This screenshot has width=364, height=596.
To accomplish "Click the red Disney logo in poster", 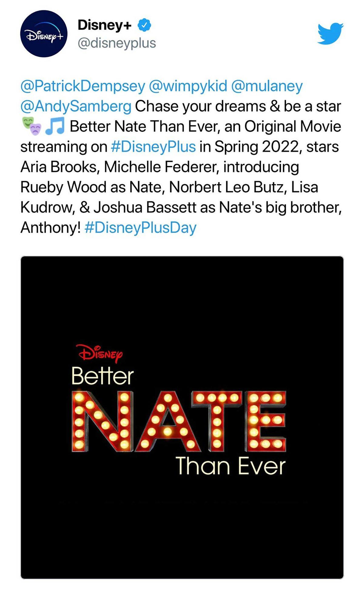I will pos(100,353).
